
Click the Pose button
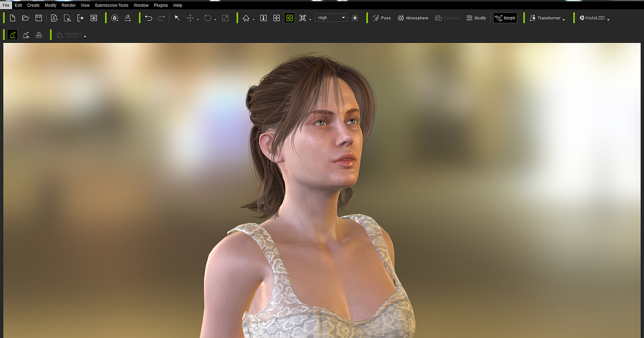point(381,18)
